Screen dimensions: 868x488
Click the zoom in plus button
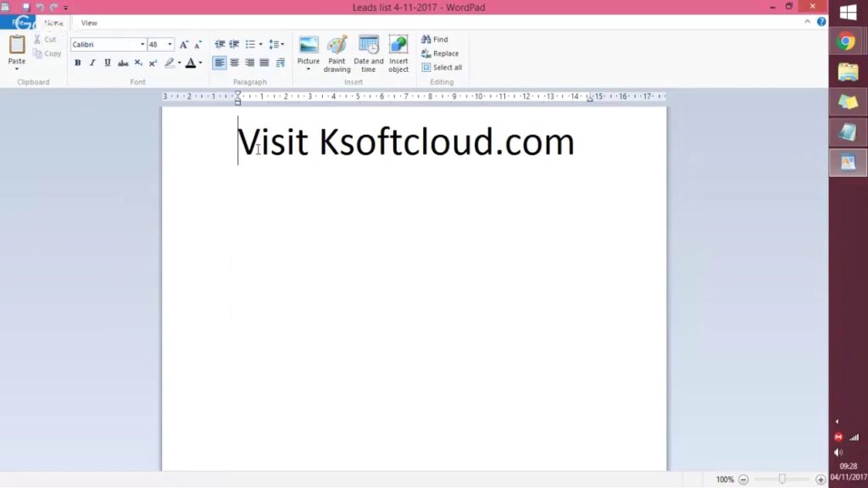tap(821, 480)
